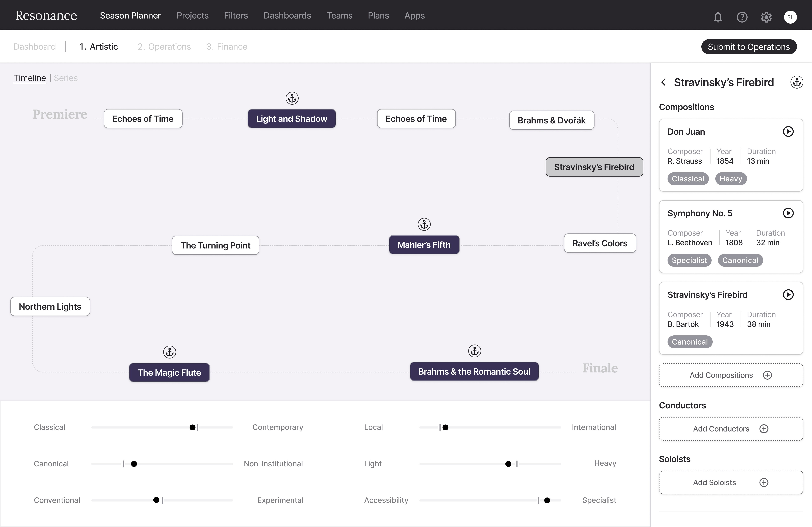812x527 pixels.
Task: Open the help question mark icon
Action: point(742,17)
